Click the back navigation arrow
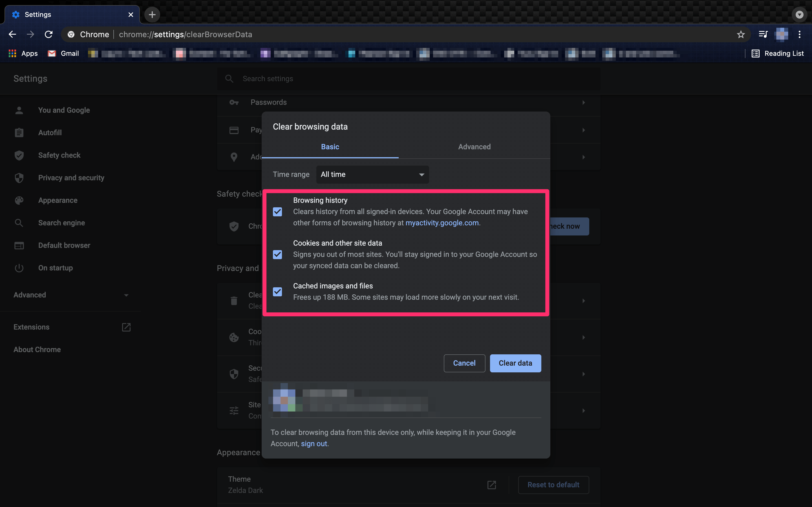 click(x=12, y=34)
